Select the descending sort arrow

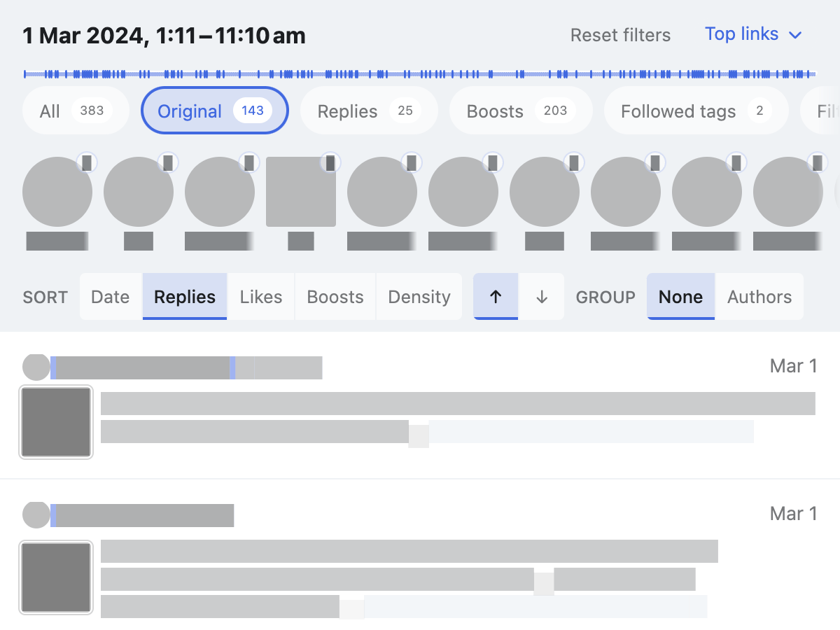click(x=541, y=297)
